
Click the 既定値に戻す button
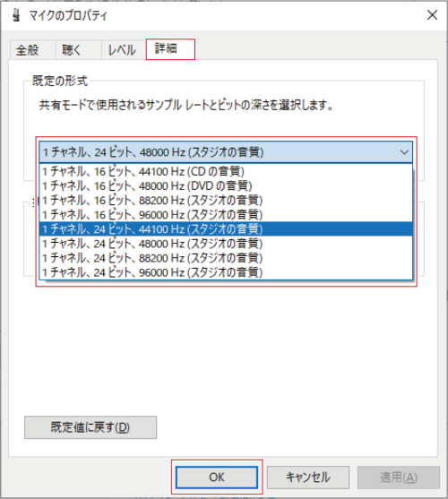(90, 427)
